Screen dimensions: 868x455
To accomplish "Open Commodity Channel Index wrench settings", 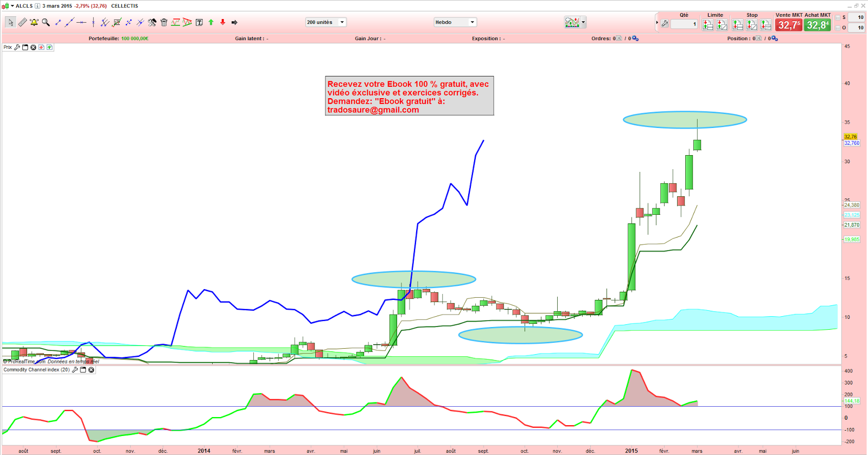I will pyautogui.click(x=75, y=370).
